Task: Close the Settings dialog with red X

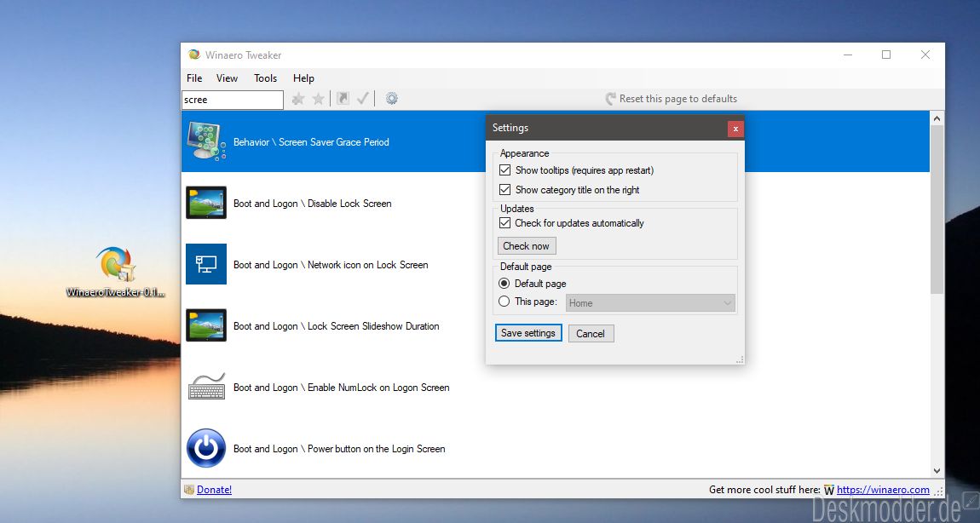Action: [735, 129]
